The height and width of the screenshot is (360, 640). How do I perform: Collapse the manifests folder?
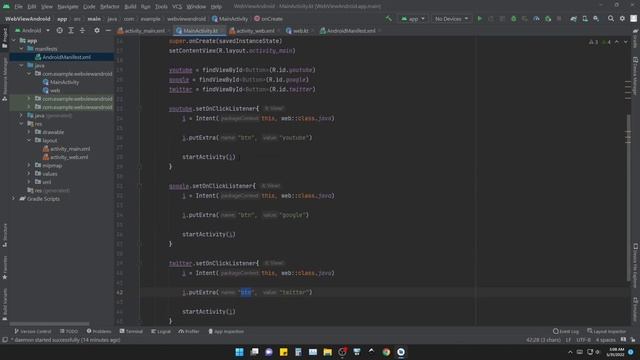pos(21,49)
